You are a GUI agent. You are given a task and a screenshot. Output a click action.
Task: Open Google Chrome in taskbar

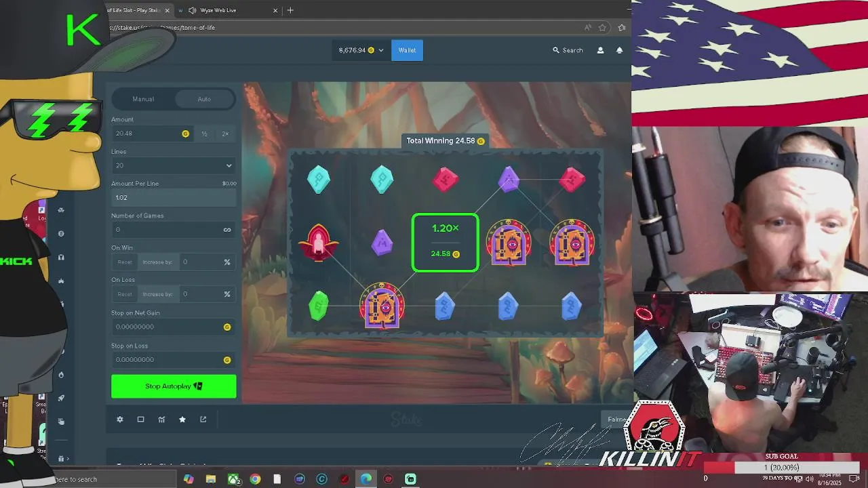(255, 479)
